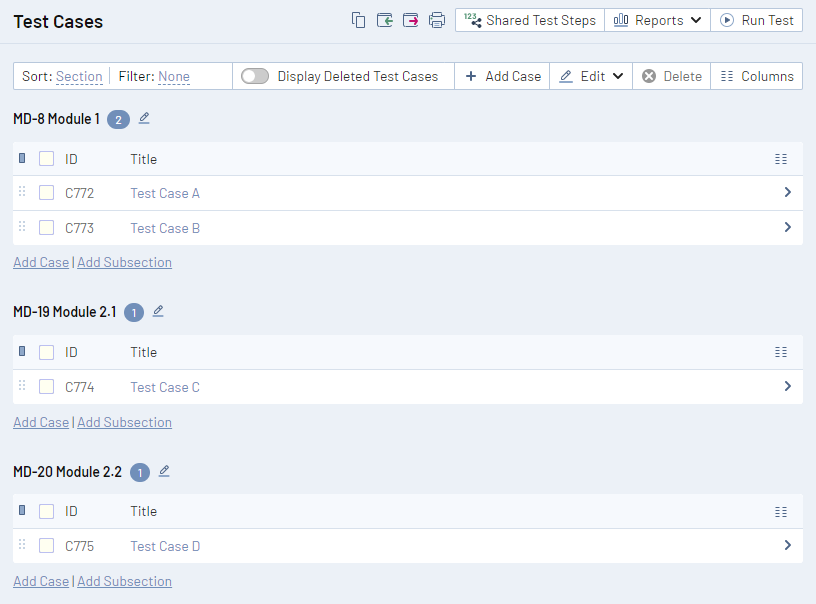Image resolution: width=816 pixels, height=604 pixels.
Task: Click the print icon in header
Action: (437, 20)
